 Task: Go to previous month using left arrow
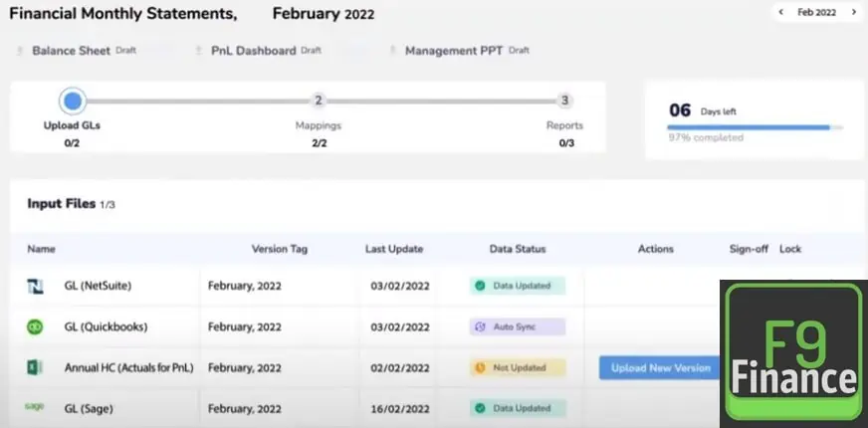781,13
